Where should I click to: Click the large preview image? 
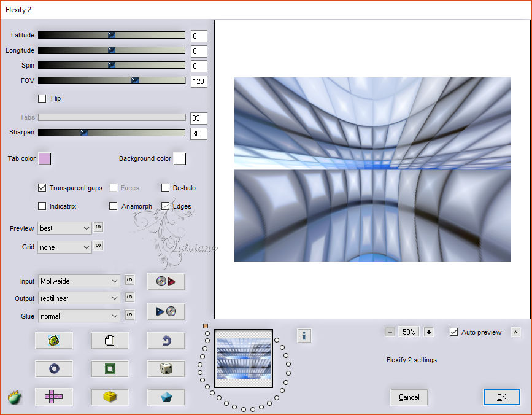[372, 169]
